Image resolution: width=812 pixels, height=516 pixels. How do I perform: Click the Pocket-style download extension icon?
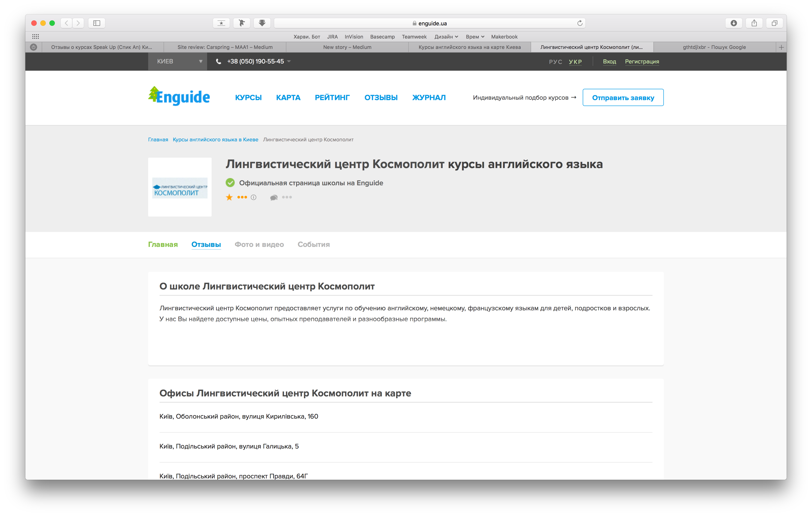[262, 23]
